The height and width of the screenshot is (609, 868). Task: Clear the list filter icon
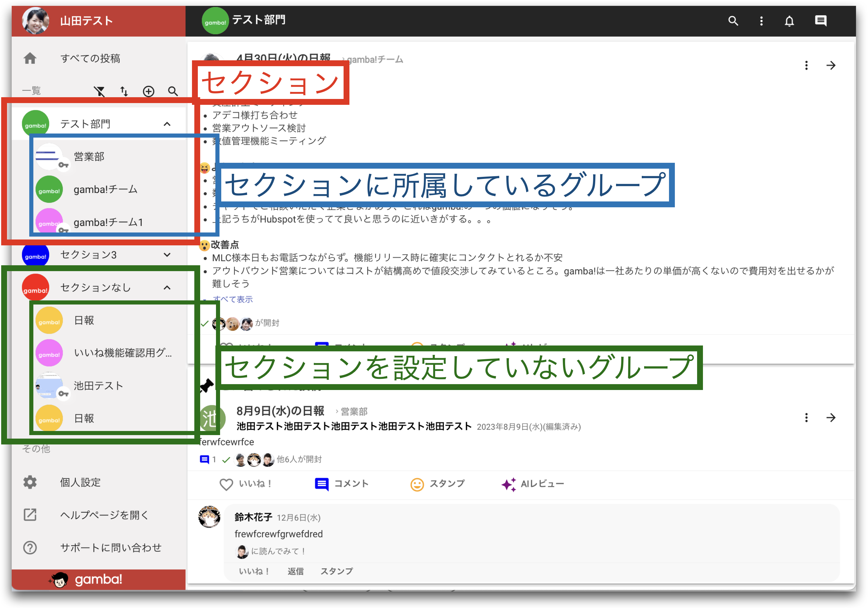tap(100, 91)
